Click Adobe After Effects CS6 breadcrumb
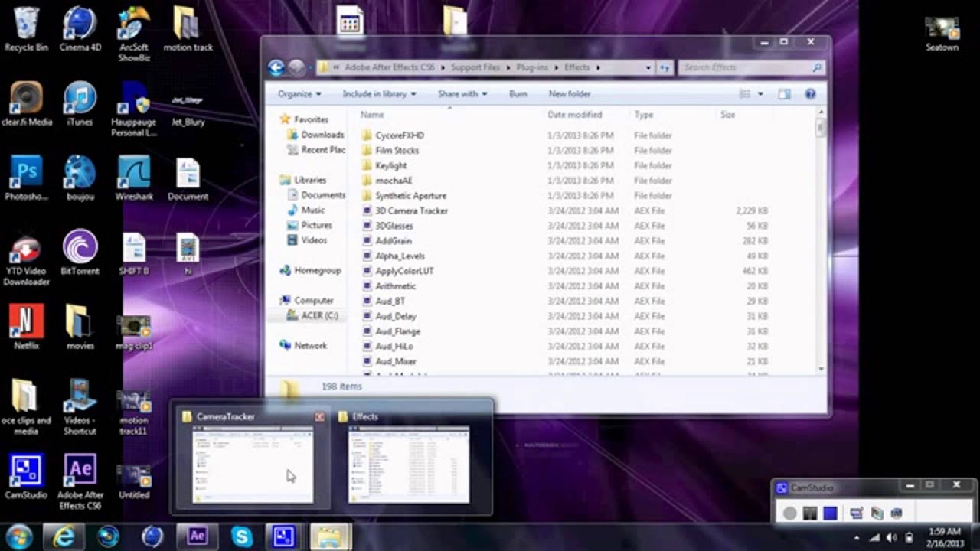Screen dimensions: 980x551 (x=389, y=67)
